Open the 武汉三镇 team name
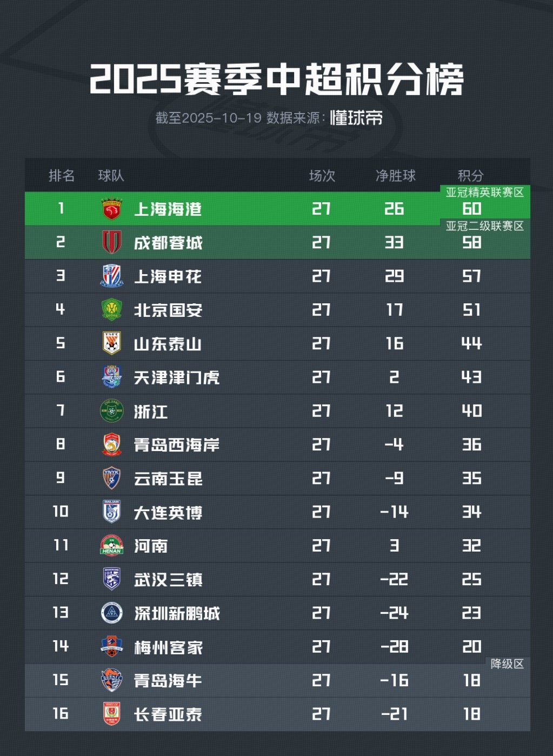The height and width of the screenshot is (756, 553). tap(168, 580)
